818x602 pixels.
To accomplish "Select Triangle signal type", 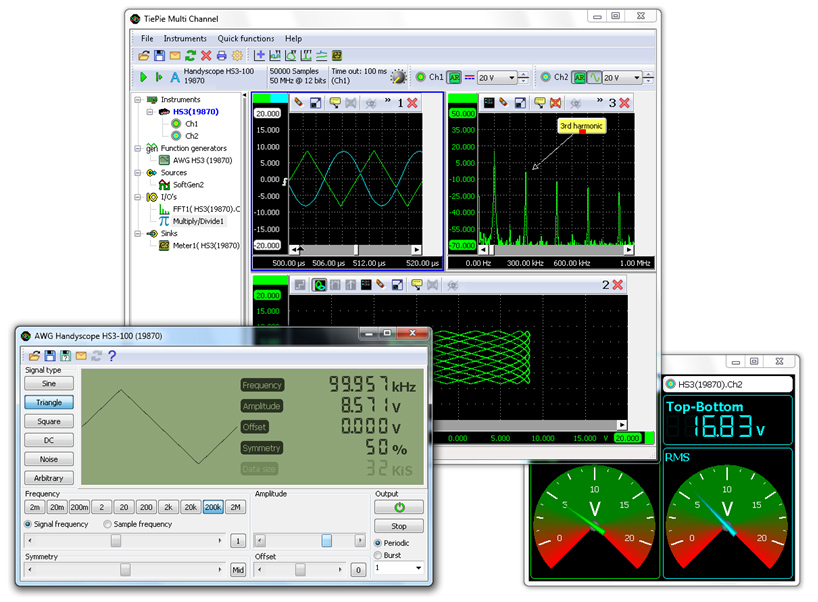I will (x=49, y=402).
